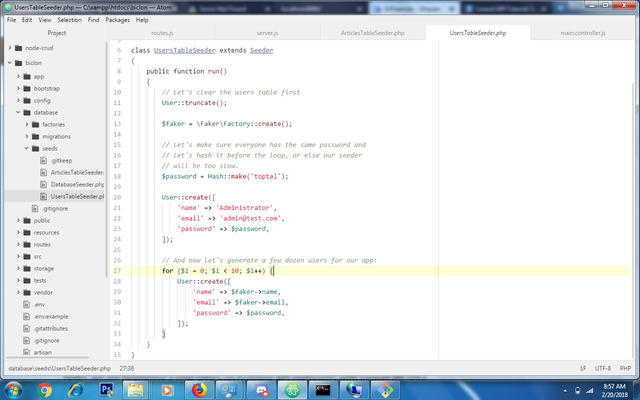Viewport: 640px width, 400px height.
Task: Click the .gitattributes file icon
Action: click(x=27, y=329)
